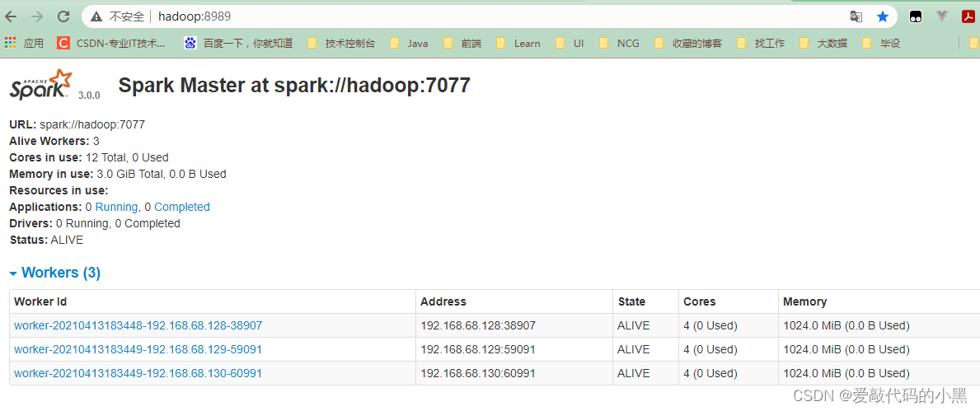The width and height of the screenshot is (980, 411).
Task: Click the 'Memory in use: 3.0 GiB Total' line
Action: coord(118,174)
